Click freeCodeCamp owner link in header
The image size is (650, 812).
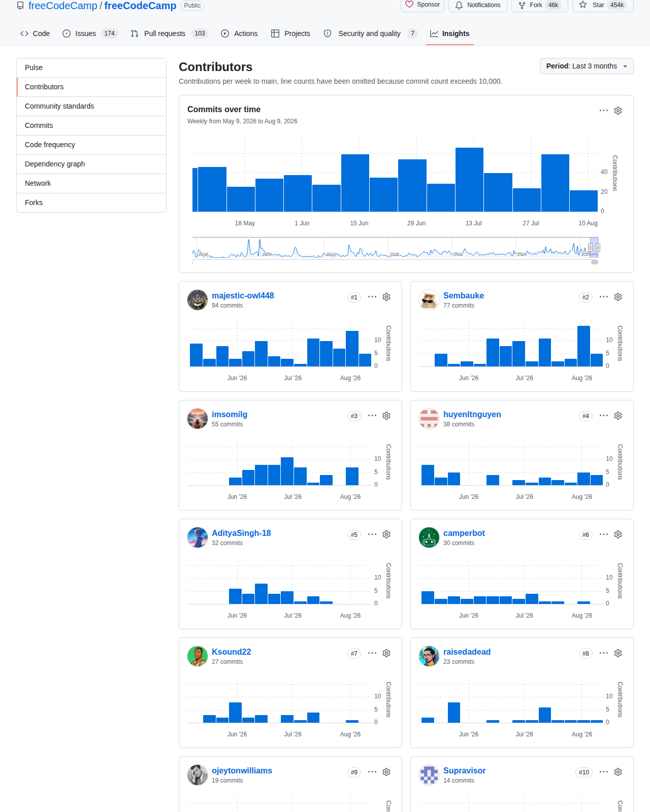pos(62,6)
